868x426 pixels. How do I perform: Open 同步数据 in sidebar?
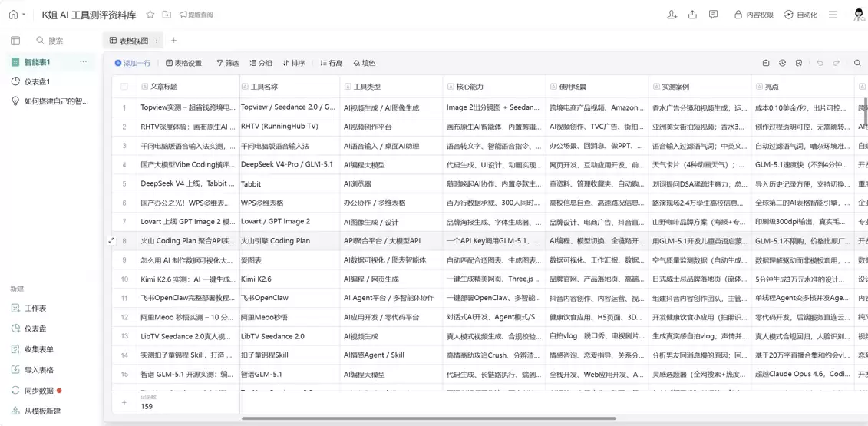[x=36, y=390]
